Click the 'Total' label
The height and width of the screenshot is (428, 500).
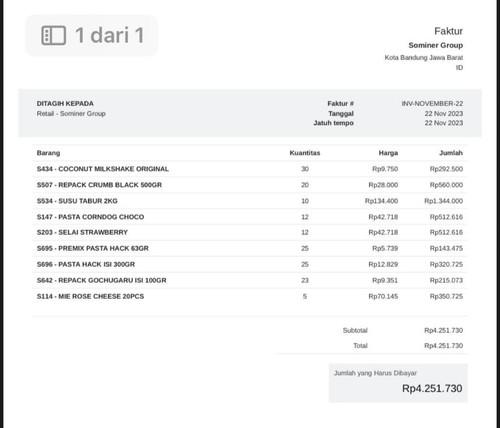pyautogui.click(x=360, y=346)
